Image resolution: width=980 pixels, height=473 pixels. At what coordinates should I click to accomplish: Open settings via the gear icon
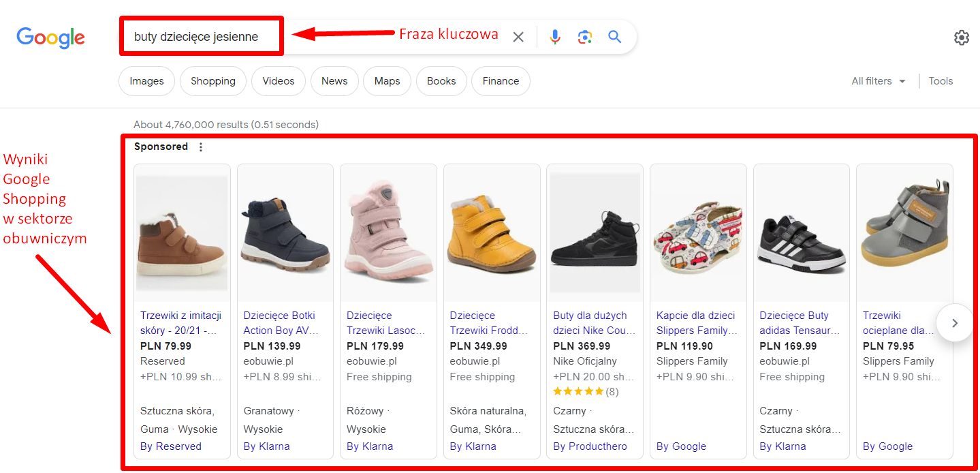[961, 37]
